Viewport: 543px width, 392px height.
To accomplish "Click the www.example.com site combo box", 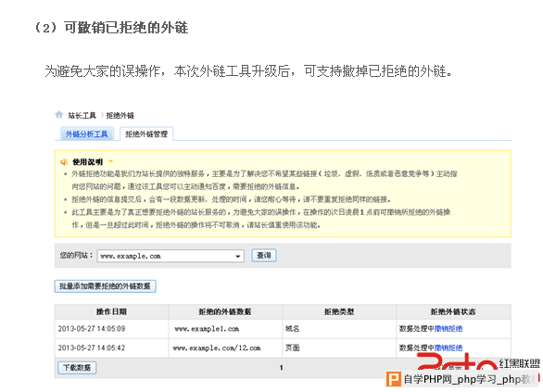I will click(170, 256).
